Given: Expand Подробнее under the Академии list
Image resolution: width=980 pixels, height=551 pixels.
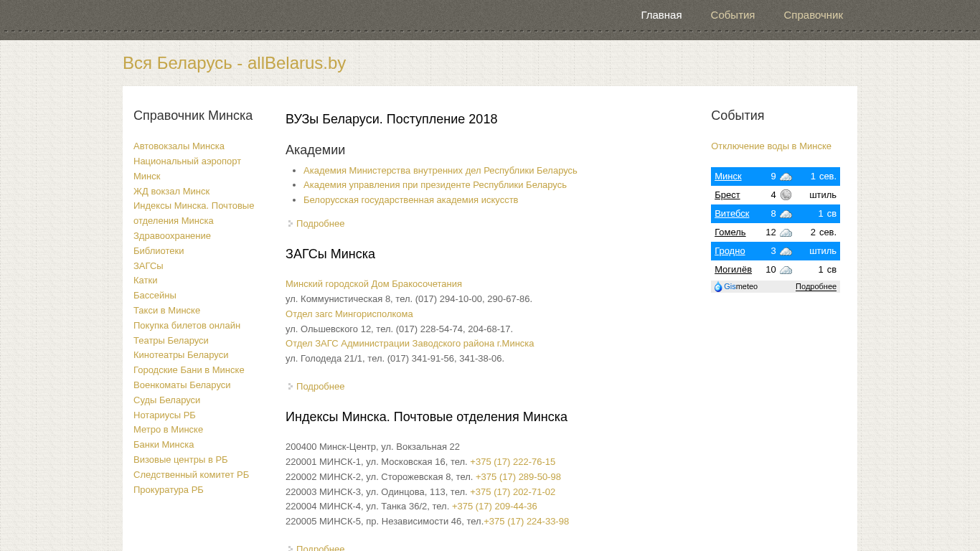Looking at the screenshot, I should (320, 224).
